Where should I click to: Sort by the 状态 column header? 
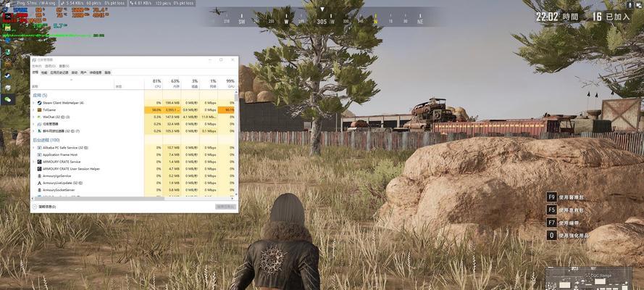[130, 83]
